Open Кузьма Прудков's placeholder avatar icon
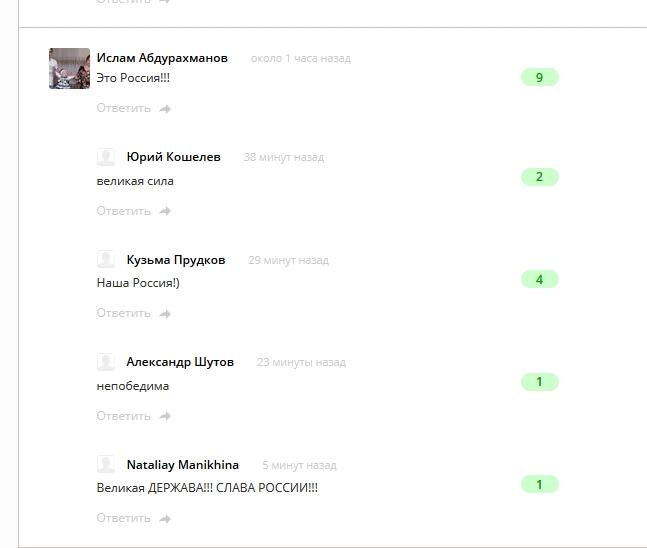This screenshot has height=548, width=647. (x=106, y=260)
